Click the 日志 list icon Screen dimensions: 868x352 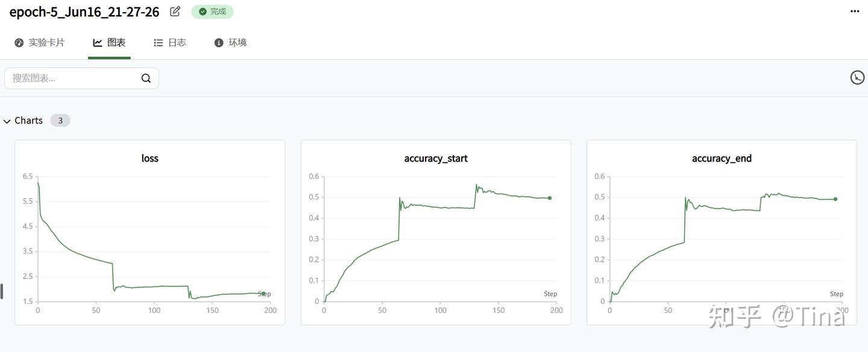point(159,43)
